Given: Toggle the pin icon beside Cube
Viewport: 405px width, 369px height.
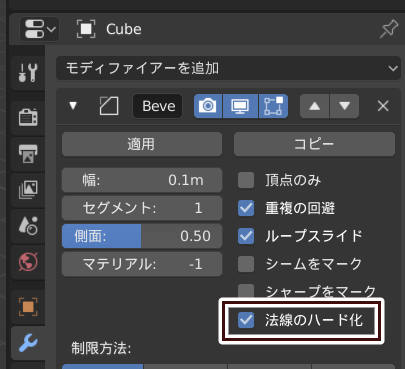Looking at the screenshot, I should pos(389,29).
